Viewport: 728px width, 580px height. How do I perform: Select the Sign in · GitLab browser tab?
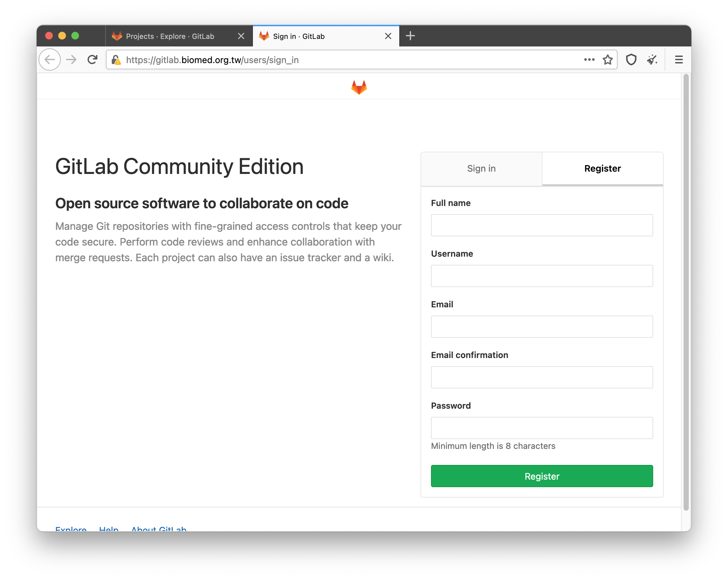[326, 36]
